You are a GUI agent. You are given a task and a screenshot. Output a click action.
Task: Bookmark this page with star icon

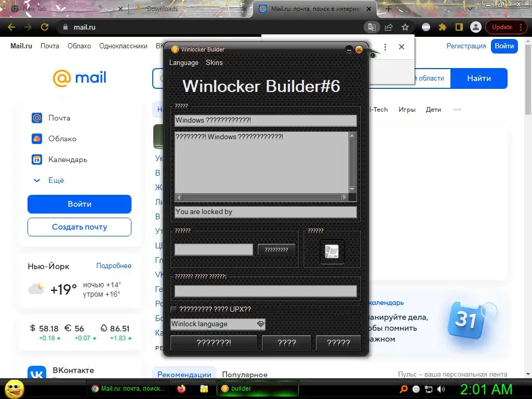405,27
